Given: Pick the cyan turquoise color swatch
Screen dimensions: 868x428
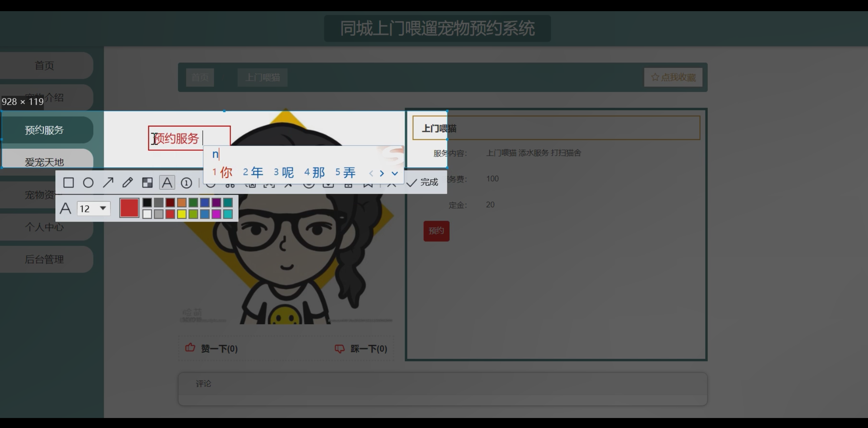Looking at the screenshot, I should click(x=228, y=214).
